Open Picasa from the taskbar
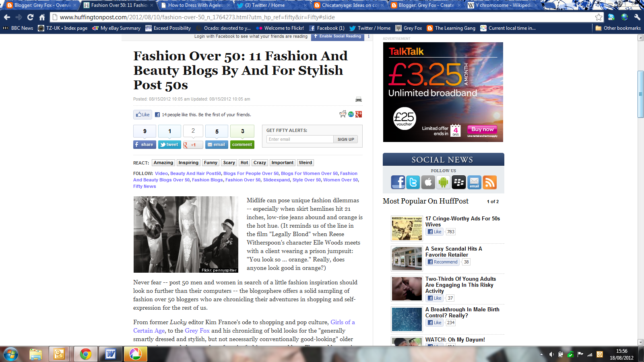644x362 pixels. (x=135, y=354)
